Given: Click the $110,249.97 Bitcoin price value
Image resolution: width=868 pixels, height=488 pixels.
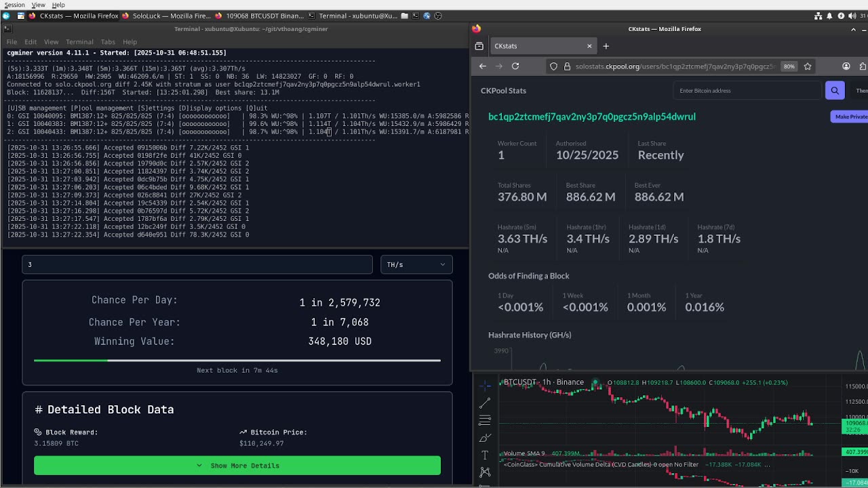Looking at the screenshot, I should pos(261,443).
